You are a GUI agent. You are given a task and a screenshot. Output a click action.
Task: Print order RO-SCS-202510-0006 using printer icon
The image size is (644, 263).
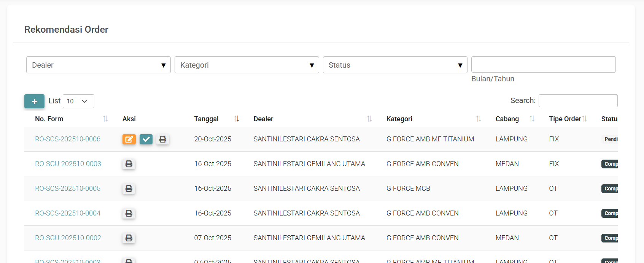[162, 139]
